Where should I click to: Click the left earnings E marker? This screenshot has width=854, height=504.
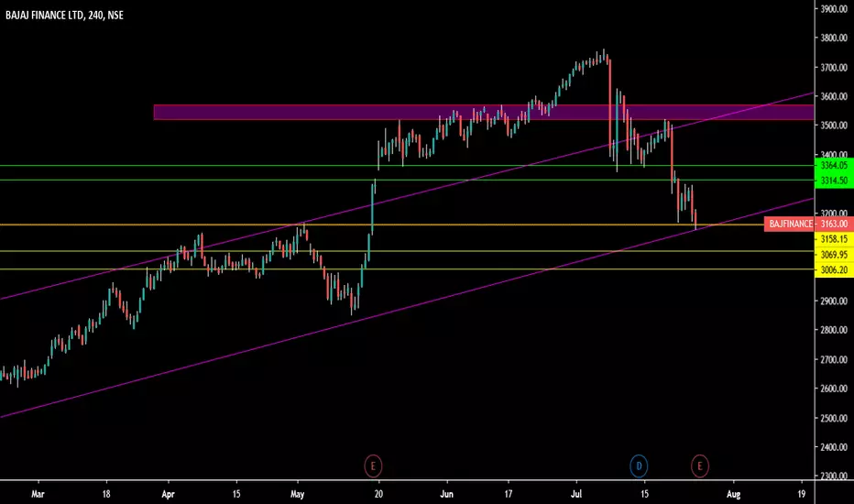click(x=373, y=466)
